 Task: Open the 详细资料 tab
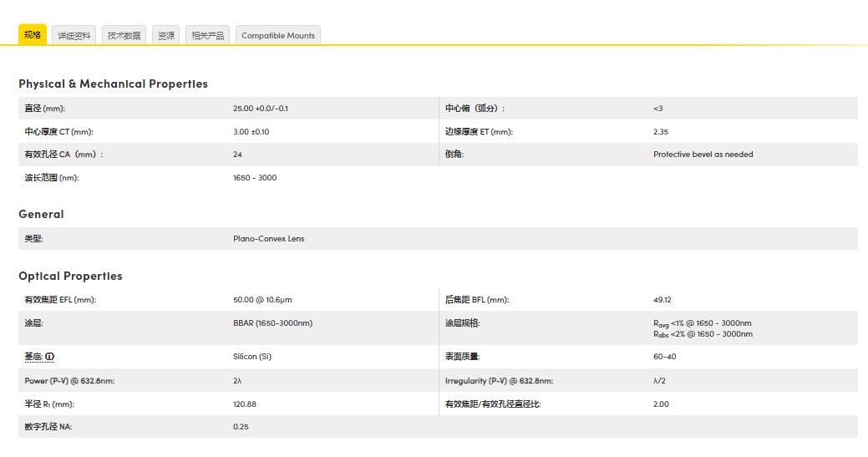tap(74, 36)
